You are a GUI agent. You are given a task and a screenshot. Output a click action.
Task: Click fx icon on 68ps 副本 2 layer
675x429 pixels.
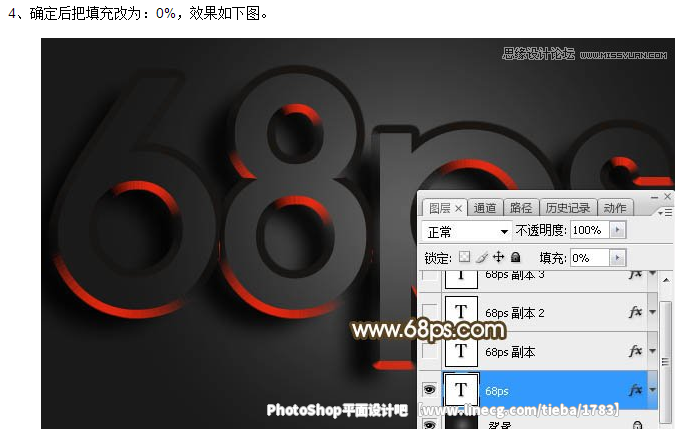pos(635,312)
